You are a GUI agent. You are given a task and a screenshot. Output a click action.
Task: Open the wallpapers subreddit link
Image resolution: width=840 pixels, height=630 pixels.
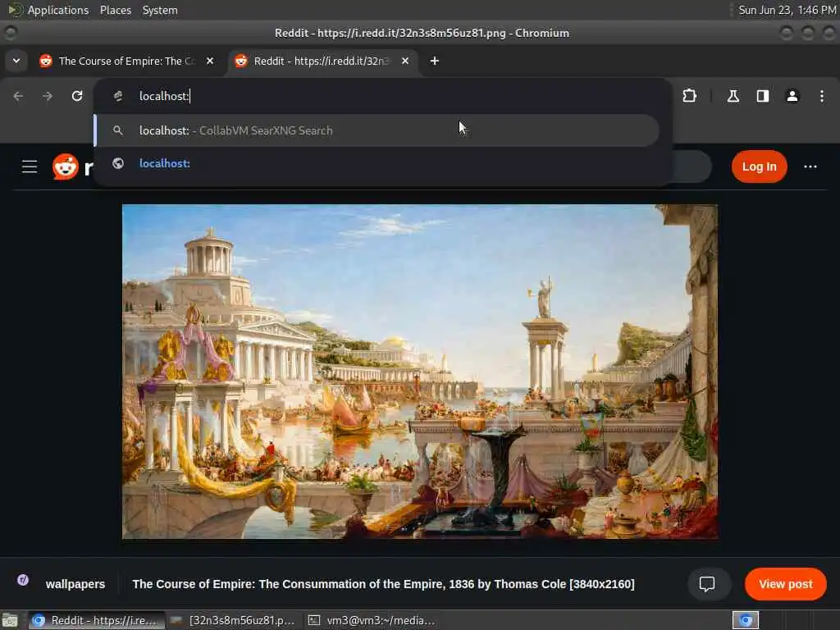tap(75, 584)
